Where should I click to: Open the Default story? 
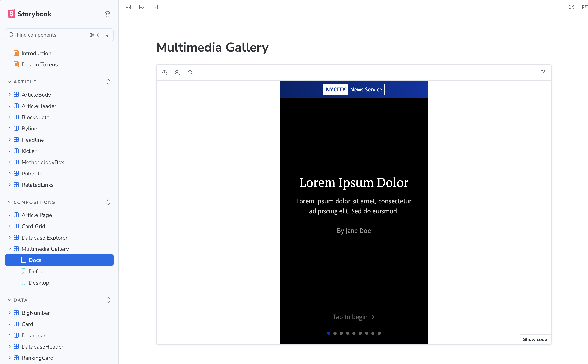[38, 272]
